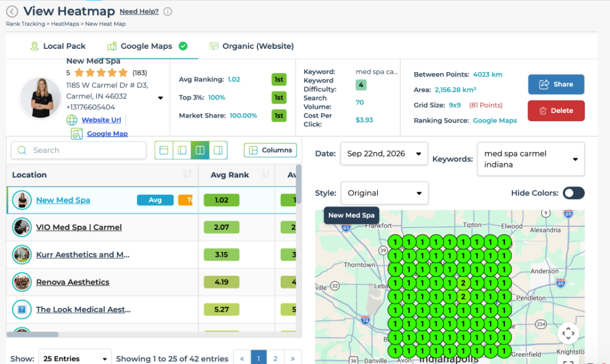The width and height of the screenshot is (610, 364).
Task: Toggle the Hide Colors switch
Action: 574,193
